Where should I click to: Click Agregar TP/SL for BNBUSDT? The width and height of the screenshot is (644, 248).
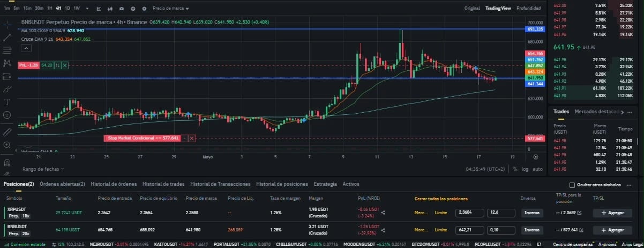tap(612, 230)
